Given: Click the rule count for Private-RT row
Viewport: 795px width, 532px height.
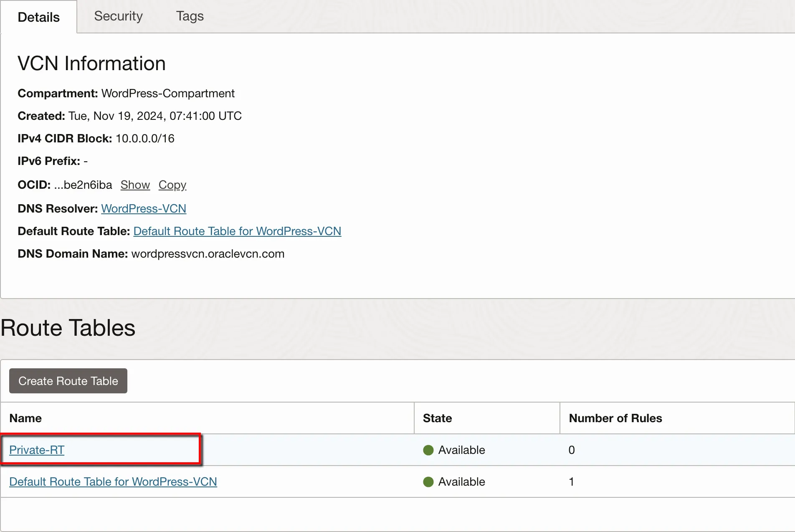Looking at the screenshot, I should tap(572, 450).
